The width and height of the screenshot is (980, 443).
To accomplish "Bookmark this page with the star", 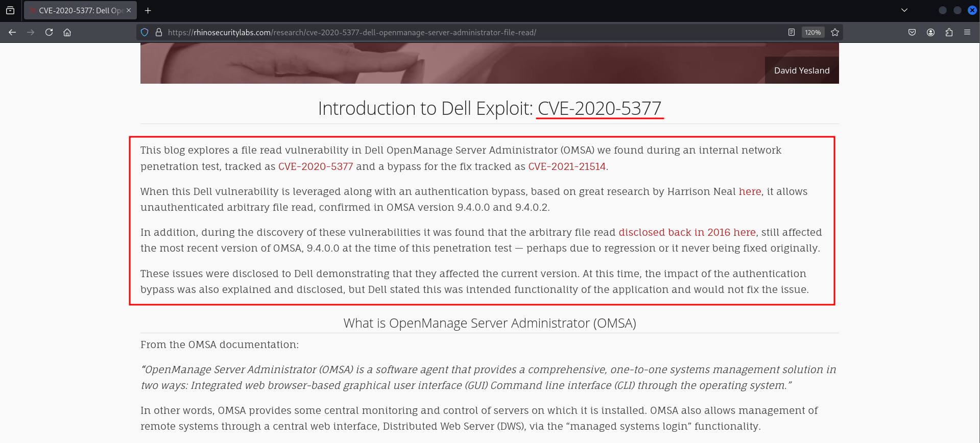I will (835, 32).
